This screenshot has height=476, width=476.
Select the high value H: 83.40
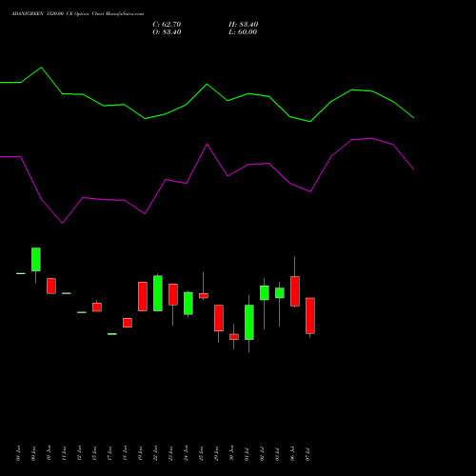(243, 25)
